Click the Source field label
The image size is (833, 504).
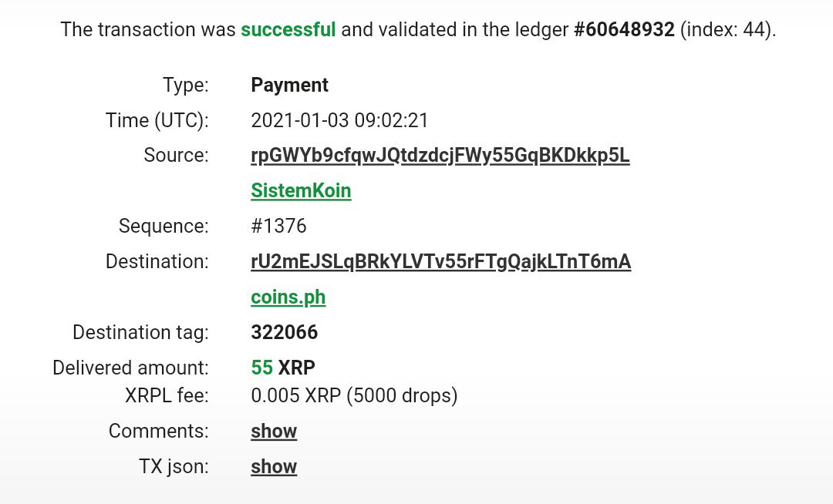point(177,156)
